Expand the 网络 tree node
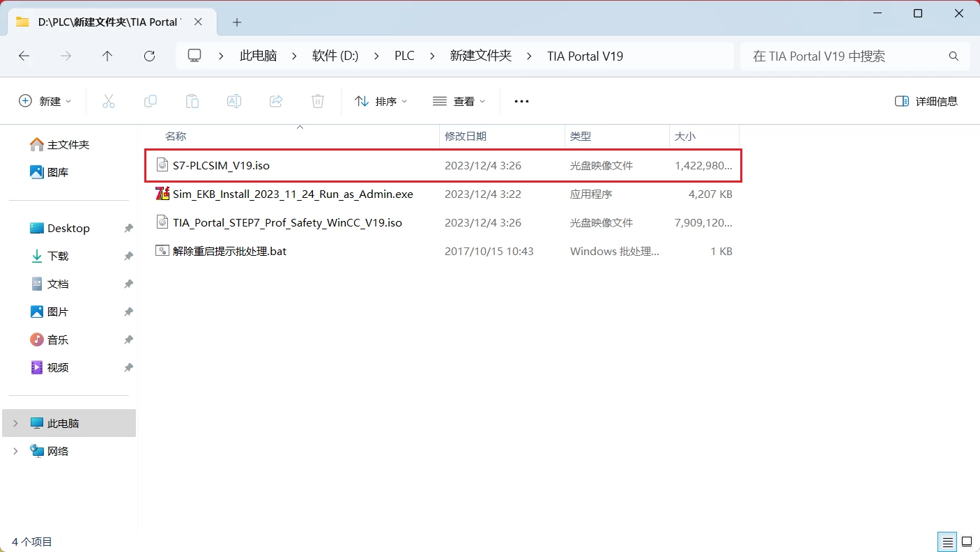Image resolution: width=980 pixels, height=552 pixels. (15, 451)
